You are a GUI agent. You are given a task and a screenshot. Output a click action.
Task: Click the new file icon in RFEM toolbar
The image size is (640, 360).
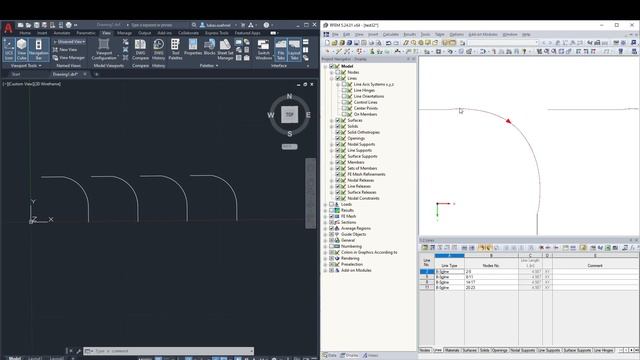(327, 42)
